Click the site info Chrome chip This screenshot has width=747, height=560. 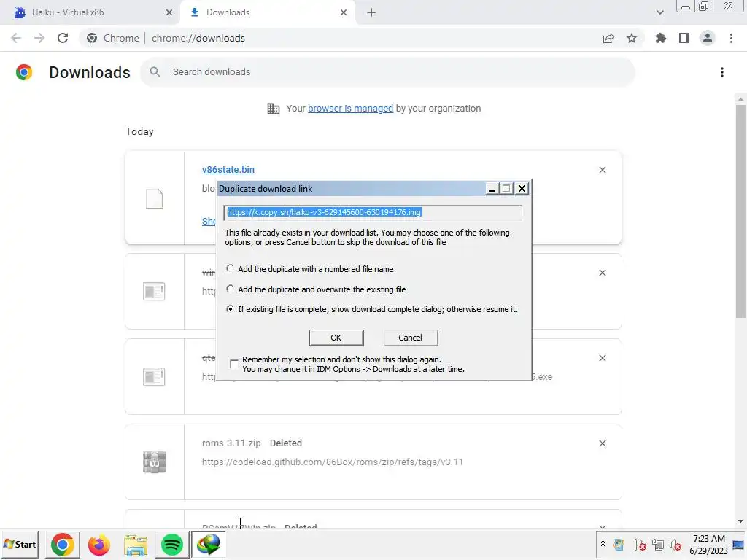pos(112,38)
